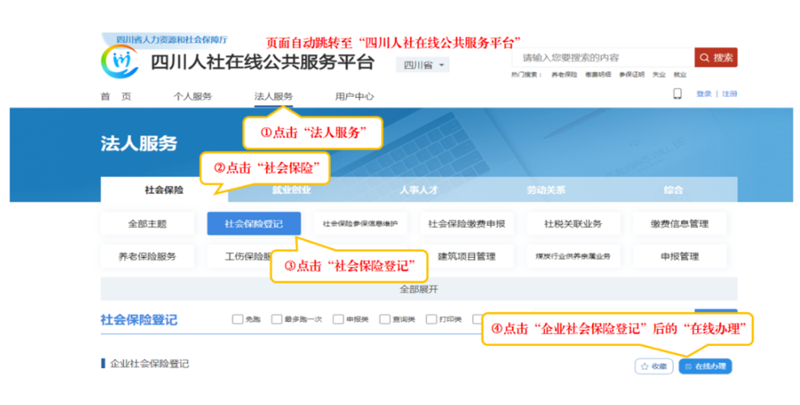Click the star 收藏 favorite button
Viewport: 800px width, 405px height.
click(654, 366)
